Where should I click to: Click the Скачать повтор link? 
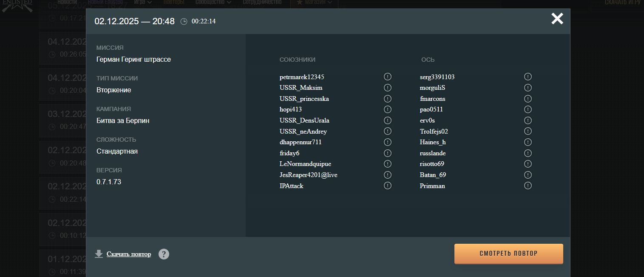(x=128, y=254)
